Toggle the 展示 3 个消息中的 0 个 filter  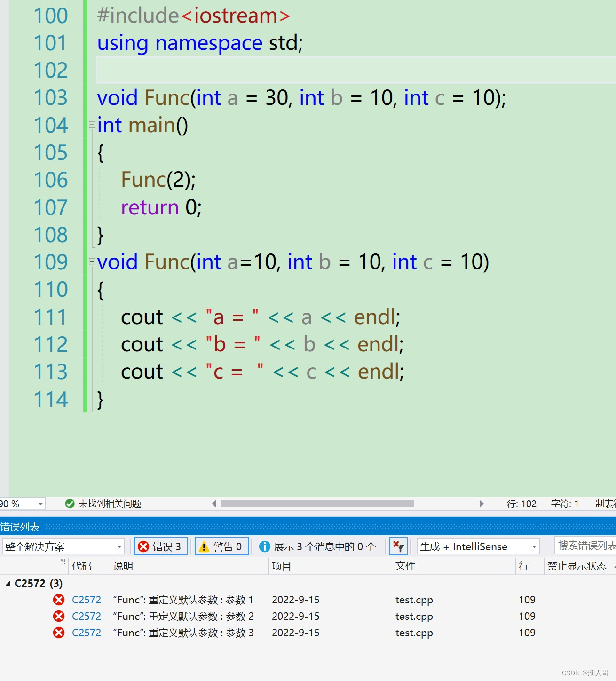pos(320,546)
